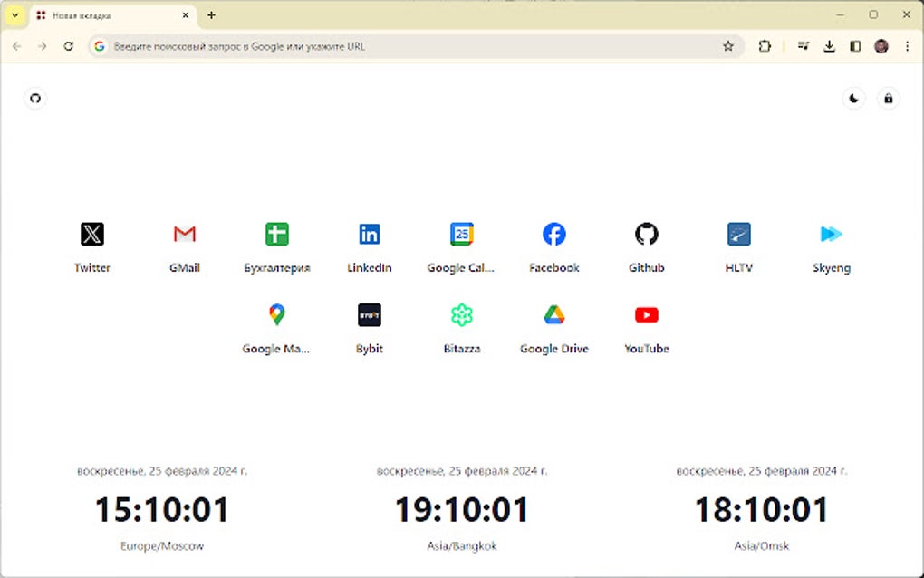This screenshot has height=578, width=924.
Task: Toggle the layout lock icon
Action: 888,98
